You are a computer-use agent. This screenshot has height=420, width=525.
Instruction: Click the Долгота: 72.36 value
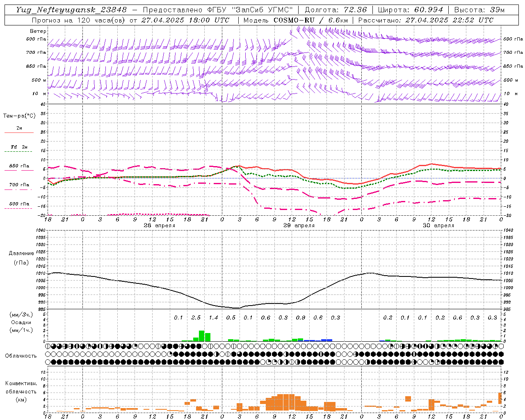pos(335,9)
